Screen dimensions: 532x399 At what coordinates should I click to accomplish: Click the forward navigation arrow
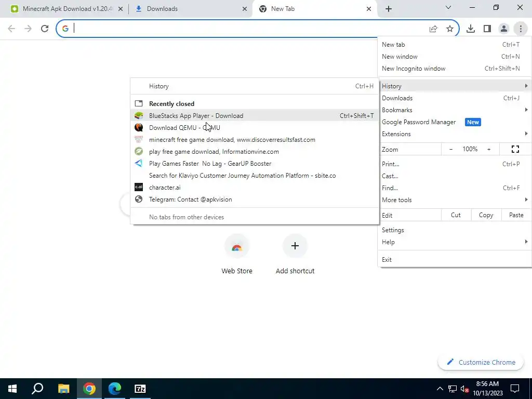28,29
